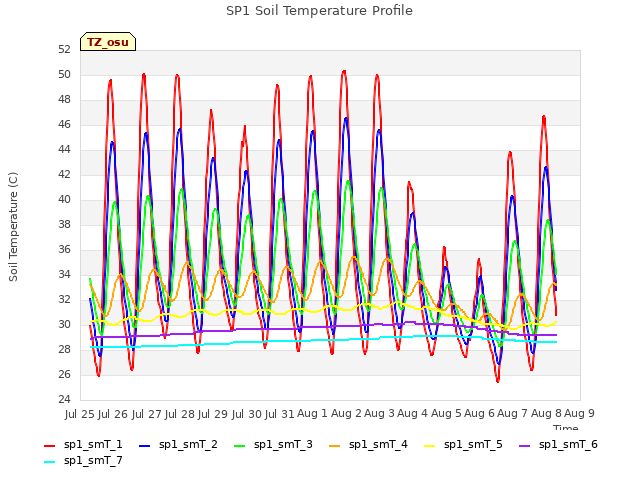Click the red minimum near Aug 7
Screen dimensions: 640x480
click(x=498, y=381)
